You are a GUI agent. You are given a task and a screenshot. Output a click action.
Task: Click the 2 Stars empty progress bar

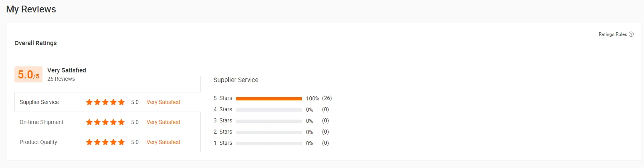click(269, 132)
